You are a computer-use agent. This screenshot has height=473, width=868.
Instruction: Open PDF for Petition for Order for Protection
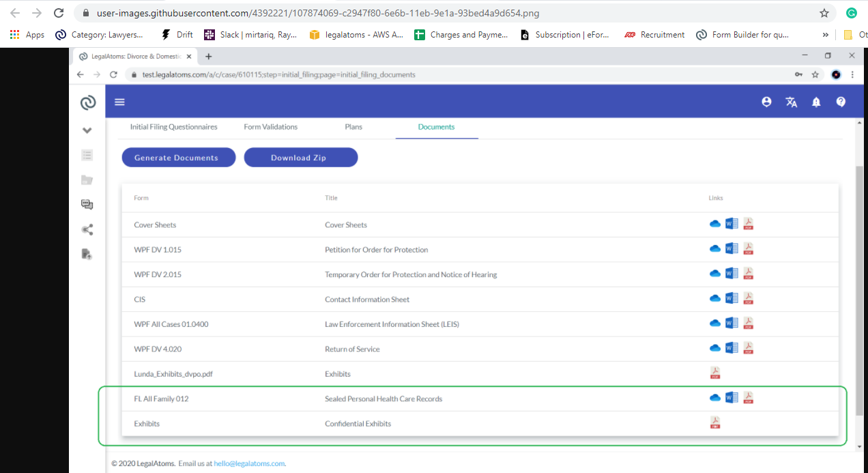(748, 249)
